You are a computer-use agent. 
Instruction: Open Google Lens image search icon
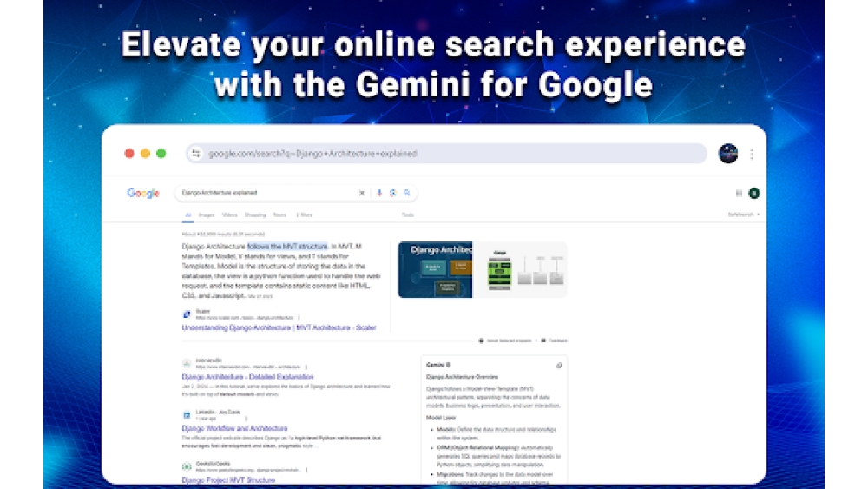[393, 193]
